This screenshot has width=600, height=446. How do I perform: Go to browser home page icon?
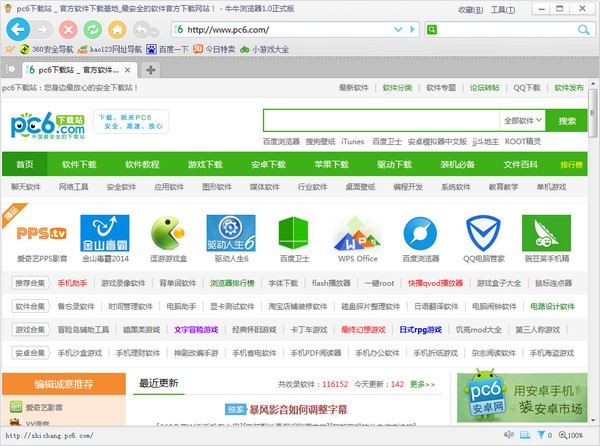tap(117, 28)
